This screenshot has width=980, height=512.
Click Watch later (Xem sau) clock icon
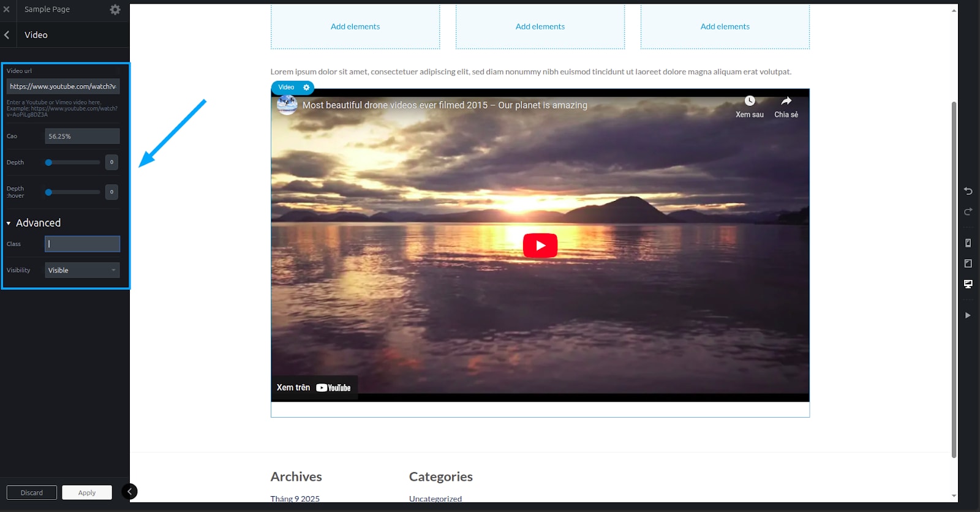click(750, 101)
